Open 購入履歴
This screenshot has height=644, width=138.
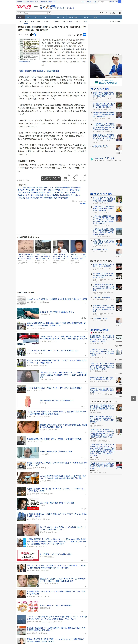click(112, 13)
